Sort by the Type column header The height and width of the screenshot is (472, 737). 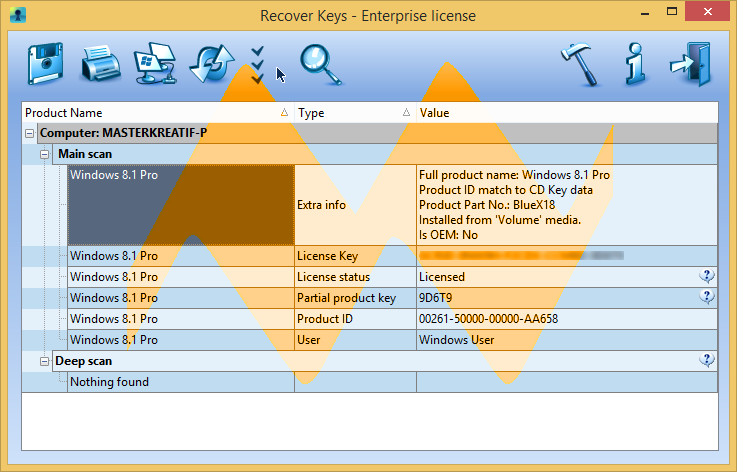[355, 113]
